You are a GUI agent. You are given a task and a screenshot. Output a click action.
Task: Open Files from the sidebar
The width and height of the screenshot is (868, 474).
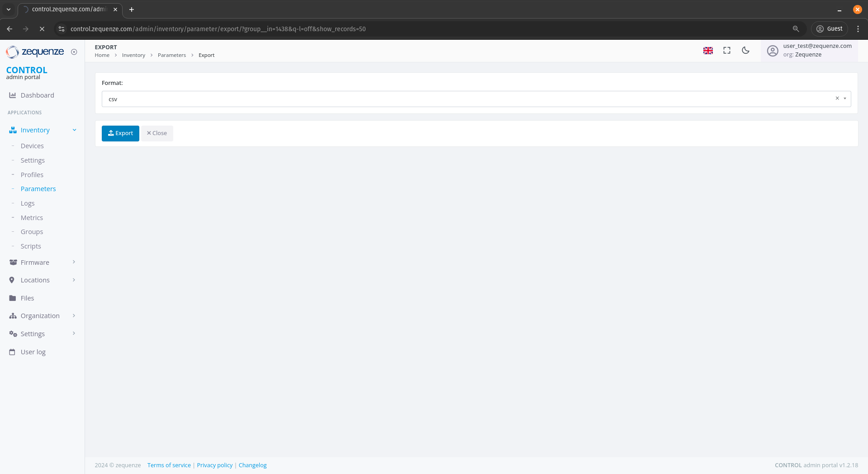pos(27,298)
